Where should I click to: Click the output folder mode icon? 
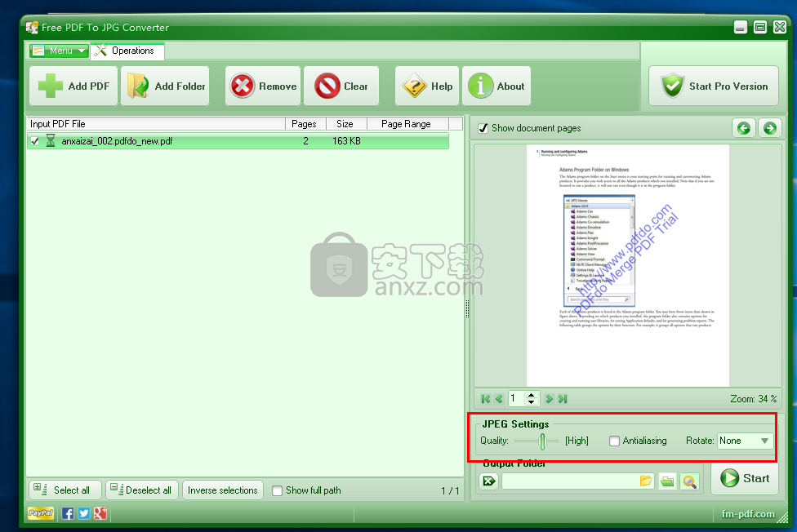point(489,481)
